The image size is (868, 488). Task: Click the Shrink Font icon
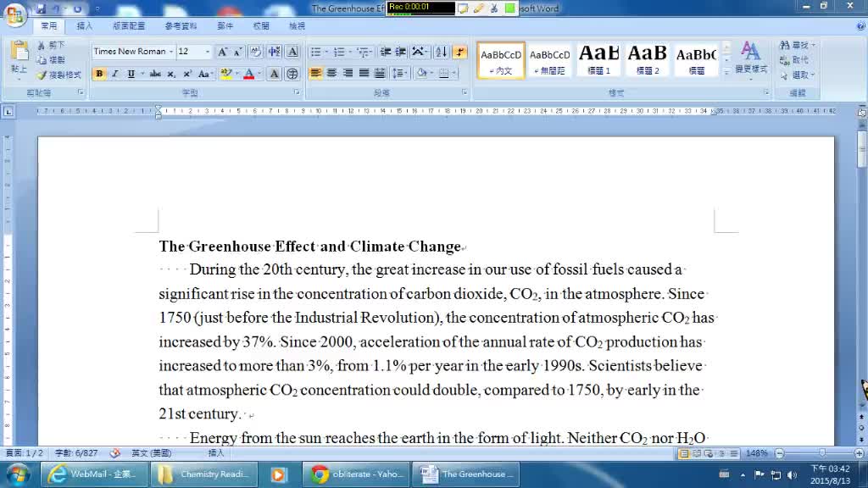(238, 52)
